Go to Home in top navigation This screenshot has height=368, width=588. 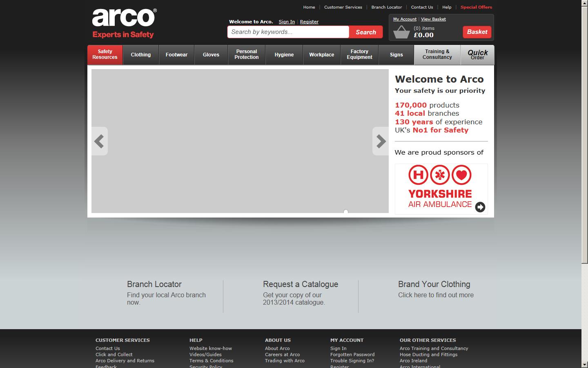click(309, 7)
